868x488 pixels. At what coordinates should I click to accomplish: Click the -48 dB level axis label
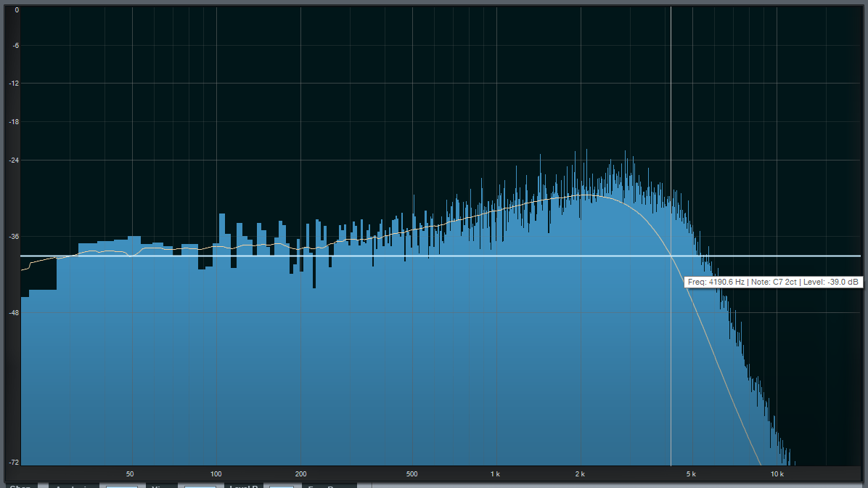tap(15, 313)
